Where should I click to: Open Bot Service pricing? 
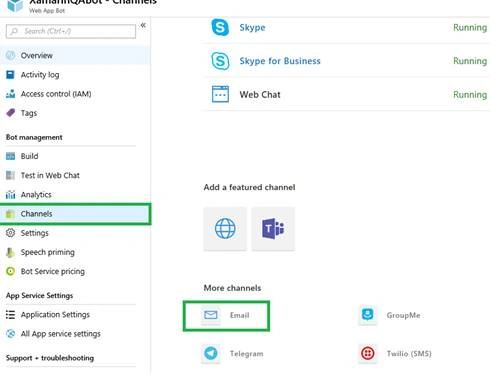point(53,271)
